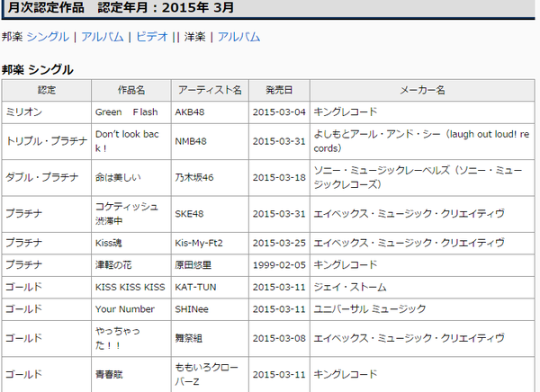Select the コケティッシュ渋滞中 title cell
The image size is (540, 392).
[x=131, y=214]
